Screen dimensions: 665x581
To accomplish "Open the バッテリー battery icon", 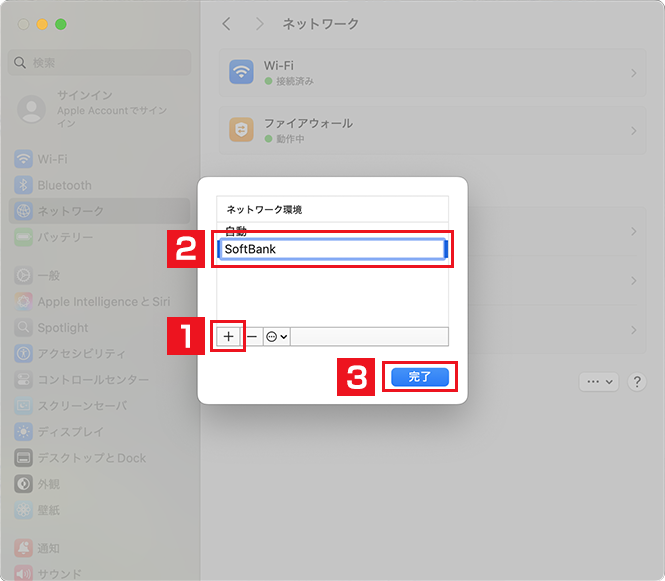I will pyautogui.click(x=23, y=237).
